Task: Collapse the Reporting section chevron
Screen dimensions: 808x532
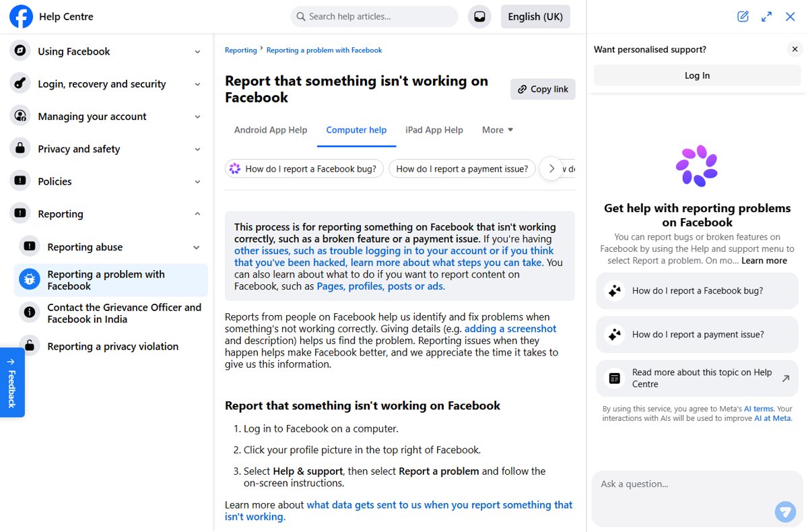Action: (x=197, y=213)
